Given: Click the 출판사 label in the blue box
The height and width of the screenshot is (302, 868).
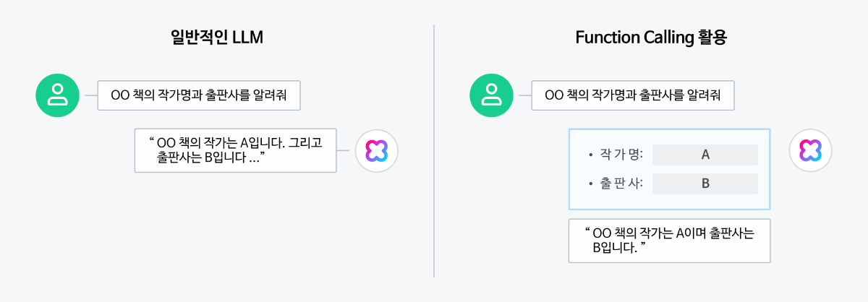Looking at the screenshot, I should [617, 184].
